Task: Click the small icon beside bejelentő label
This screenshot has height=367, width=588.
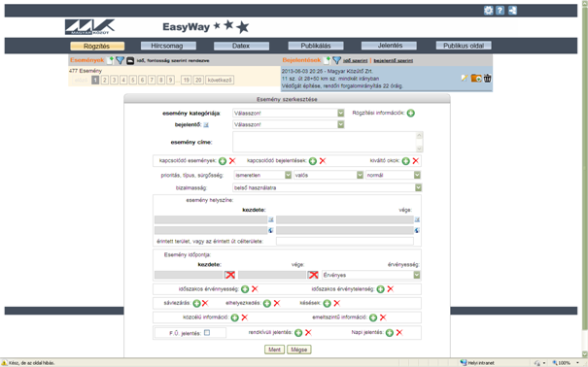Action: tap(206, 124)
